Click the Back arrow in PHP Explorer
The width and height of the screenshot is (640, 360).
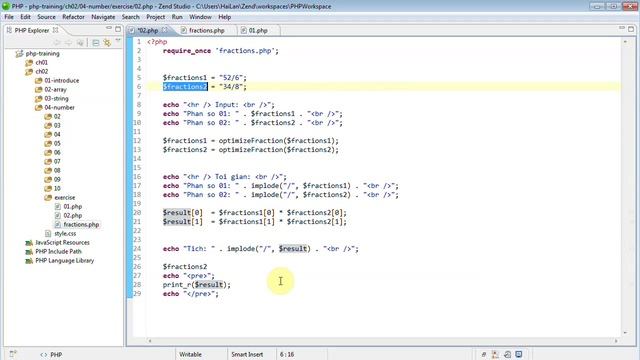click(x=57, y=42)
